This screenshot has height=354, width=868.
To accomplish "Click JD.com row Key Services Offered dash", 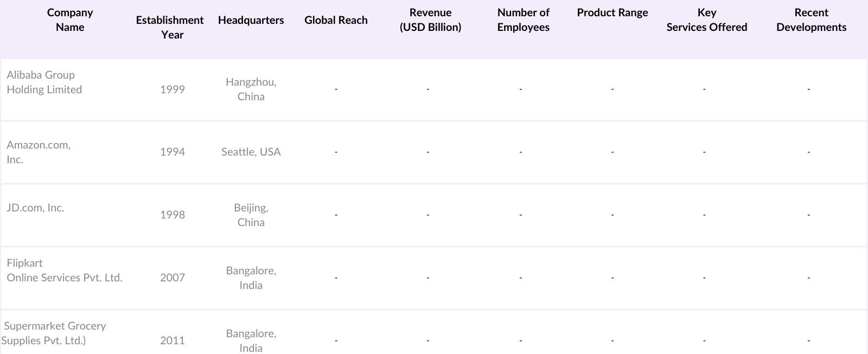I will [704, 215].
